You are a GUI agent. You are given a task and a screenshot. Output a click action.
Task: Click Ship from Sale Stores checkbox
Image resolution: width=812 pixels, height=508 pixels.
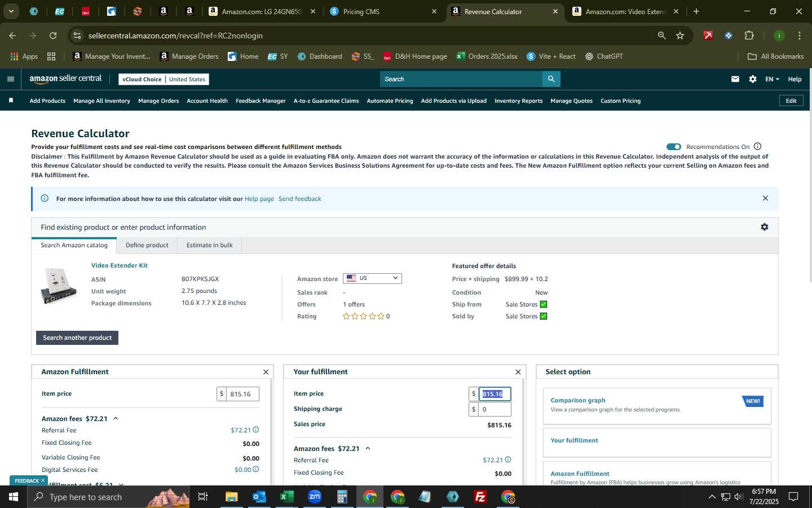(x=544, y=304)
